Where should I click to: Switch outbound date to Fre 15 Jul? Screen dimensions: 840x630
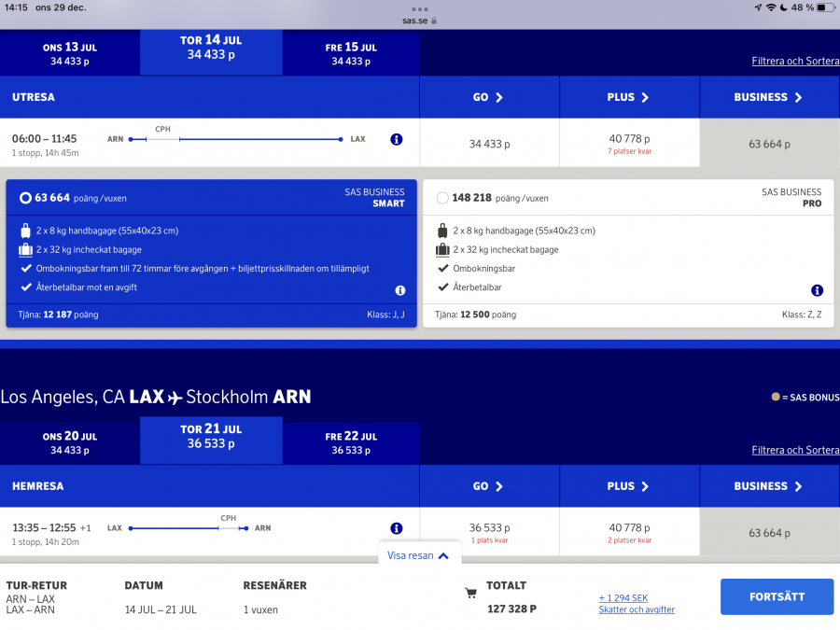pos(351,54)
